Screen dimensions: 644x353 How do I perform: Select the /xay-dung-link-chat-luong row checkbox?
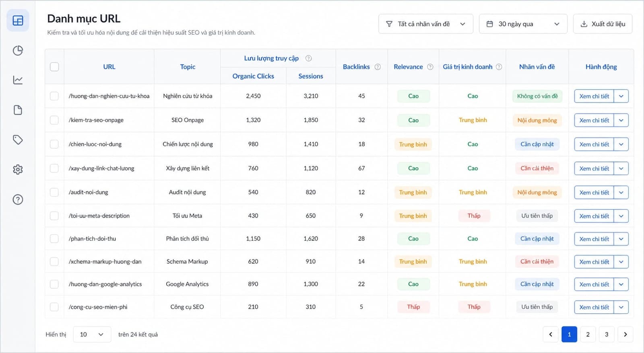[x=54, y=168]
